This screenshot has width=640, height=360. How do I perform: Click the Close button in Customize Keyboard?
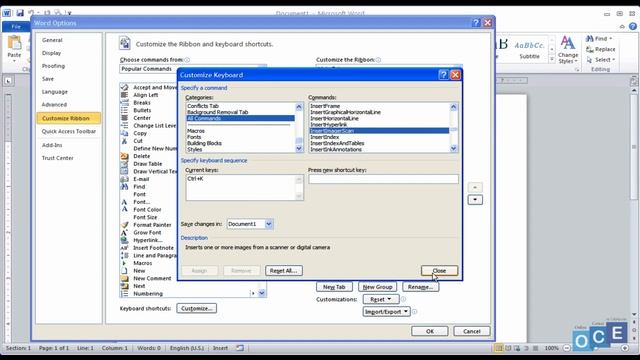[x=439, y=271]
